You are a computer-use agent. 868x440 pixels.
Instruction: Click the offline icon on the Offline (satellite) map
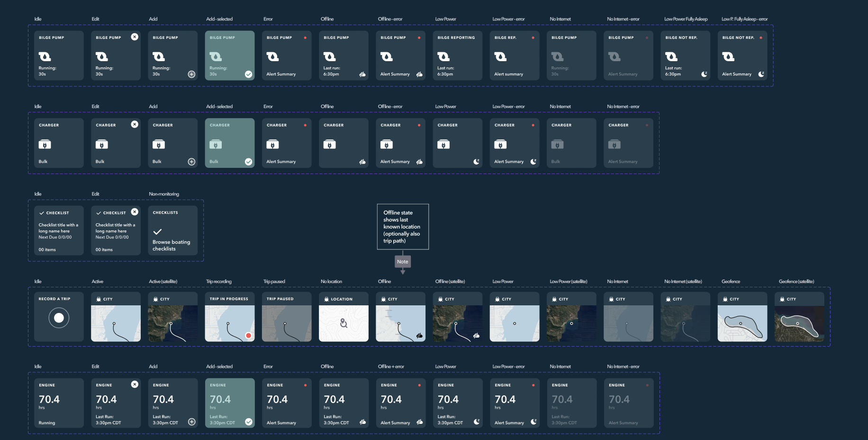(476, 335)
